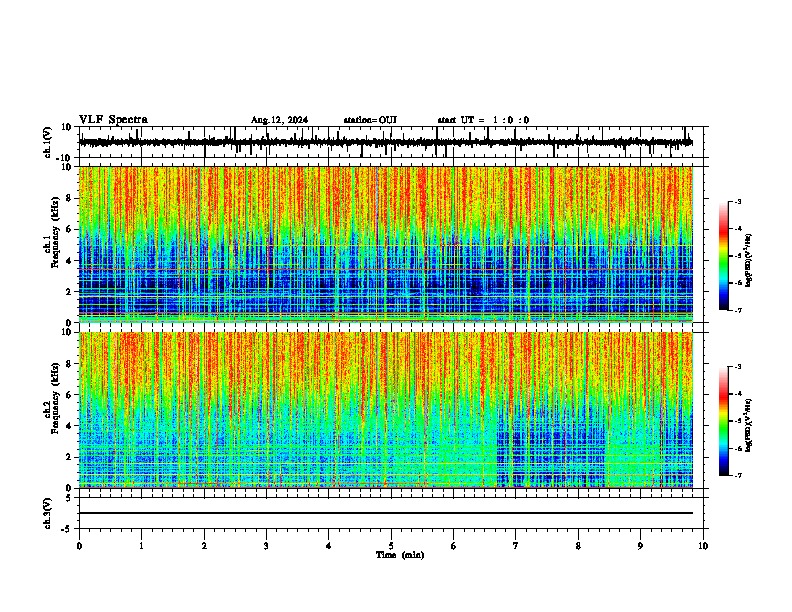The image size is (792, 612).
Task: Click the "ch.3(V)" vertical axis label
Action: [48, 514]
